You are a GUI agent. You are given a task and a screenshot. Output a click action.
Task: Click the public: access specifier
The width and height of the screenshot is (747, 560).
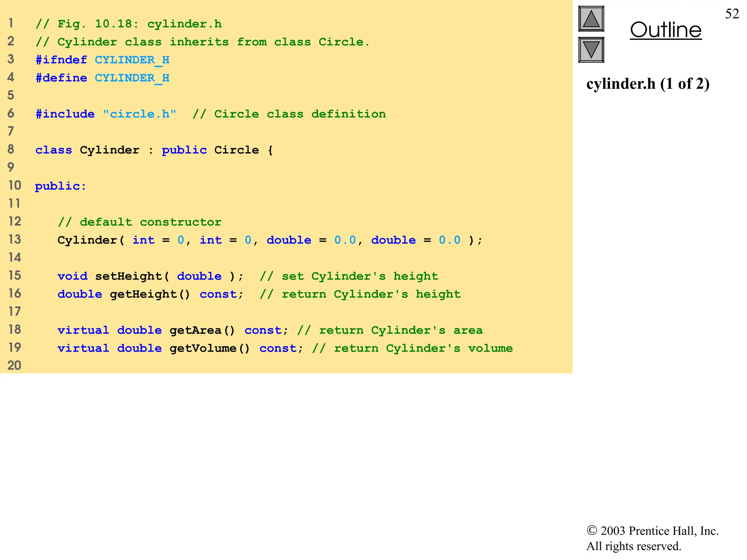pos(61,186)
